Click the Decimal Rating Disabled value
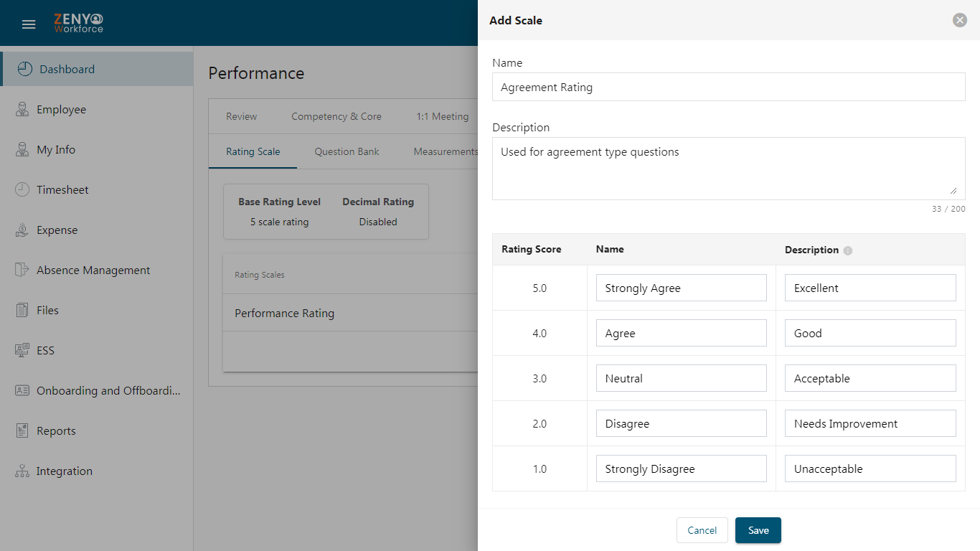The height and width of the screenshot is (551, 980). 378,222
